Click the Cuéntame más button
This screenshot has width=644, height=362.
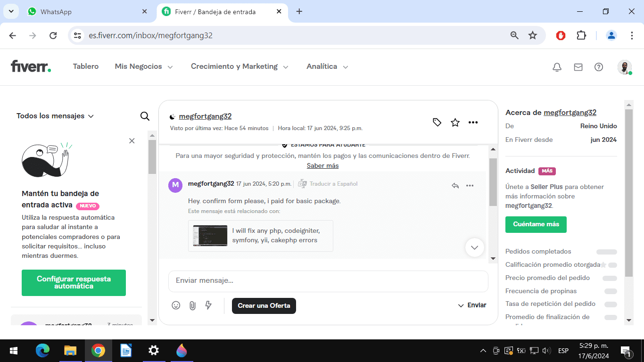[536, 224]
